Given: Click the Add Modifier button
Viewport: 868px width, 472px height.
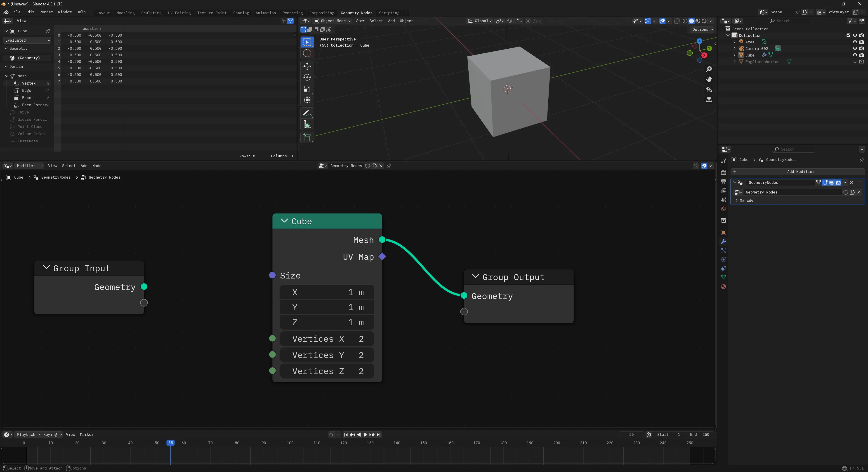Looking at the screenshot, I should point(800,172).
